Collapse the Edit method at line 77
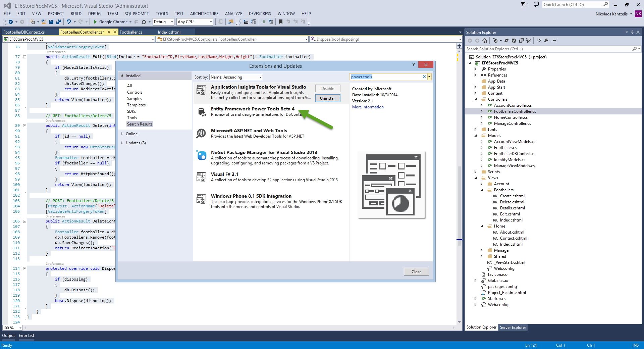The height and width of the screenshot is (349, 644). pyautogui.click(x=24, y=57)
